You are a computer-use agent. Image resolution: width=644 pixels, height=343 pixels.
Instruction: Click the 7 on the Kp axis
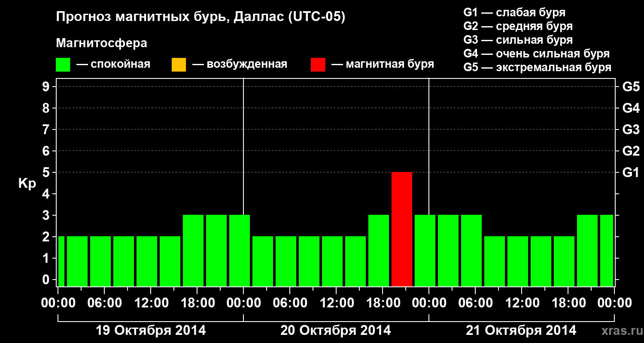46,129
